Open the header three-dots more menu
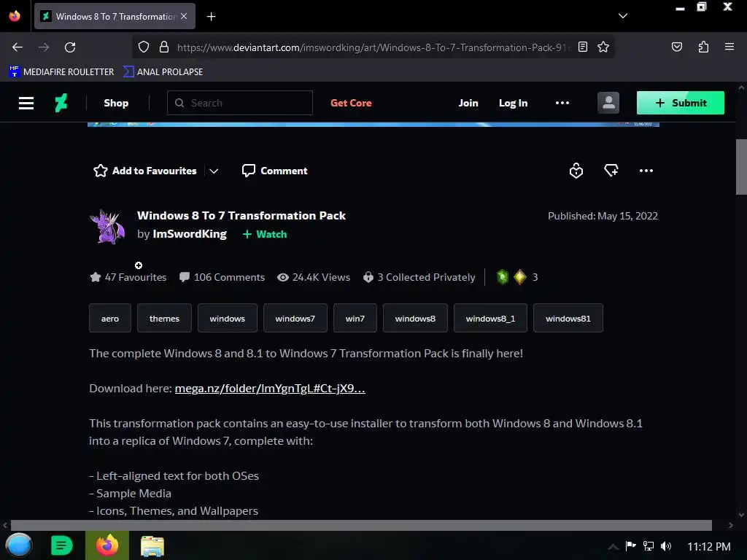This screenshot has height=560, width=747. tap(562, 103)
